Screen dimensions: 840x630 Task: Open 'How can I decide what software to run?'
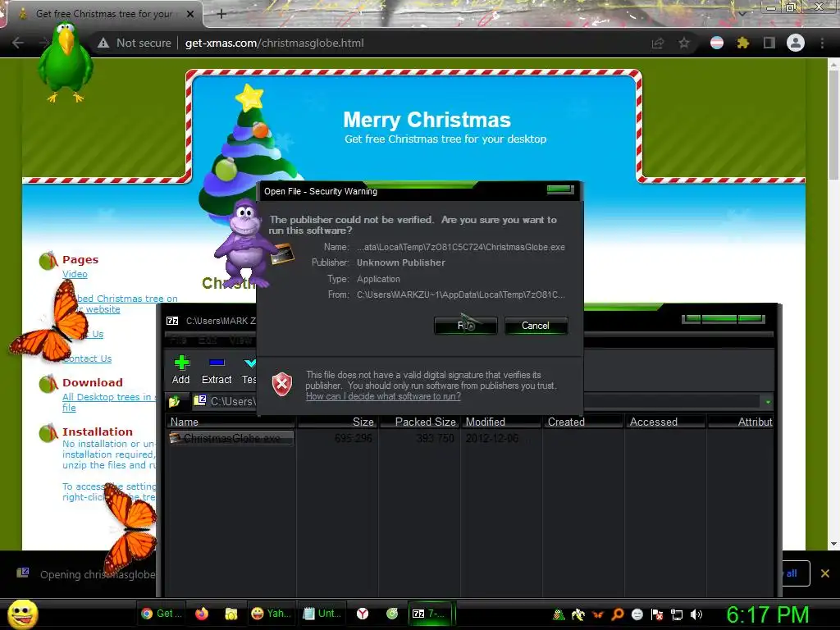point(383,396)
